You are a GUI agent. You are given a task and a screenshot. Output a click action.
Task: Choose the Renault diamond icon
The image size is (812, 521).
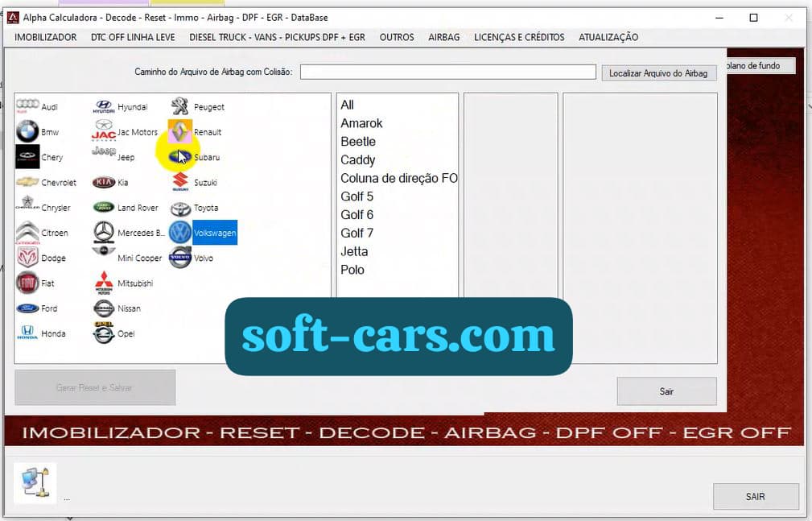[x=179, y=131]
